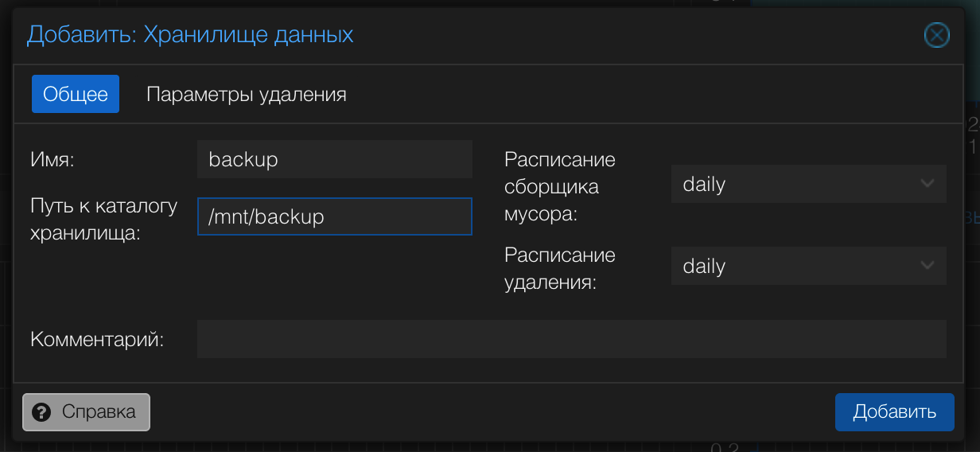This screenshot has width=980, height=452.
Task: Click the Комментарий text field
Action: [571, 340]
